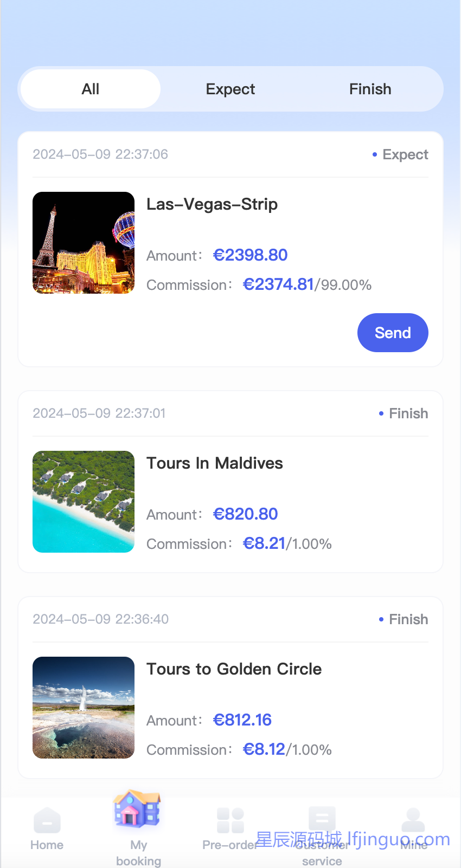461x868 pixels.
Task: Open the Tours to Golden Circle thumbnail
Action: [84, 708]
